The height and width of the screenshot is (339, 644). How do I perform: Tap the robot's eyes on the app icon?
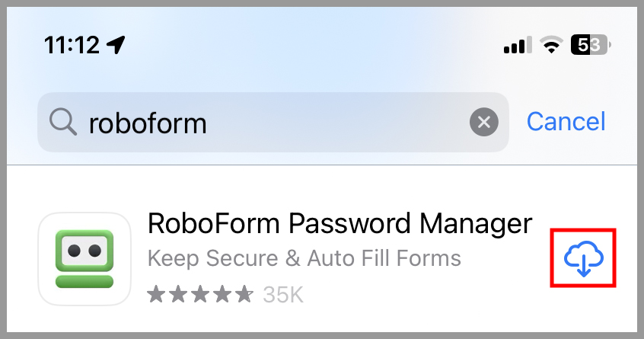pos(84,251)
